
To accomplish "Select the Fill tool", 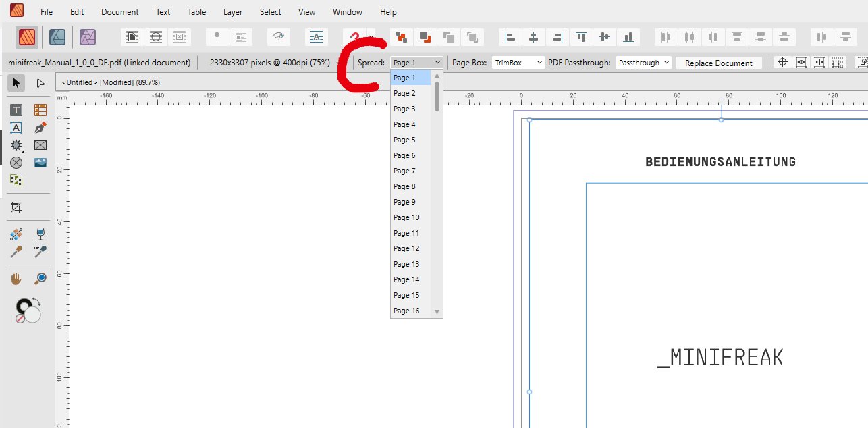I will (x=17, y=234).
